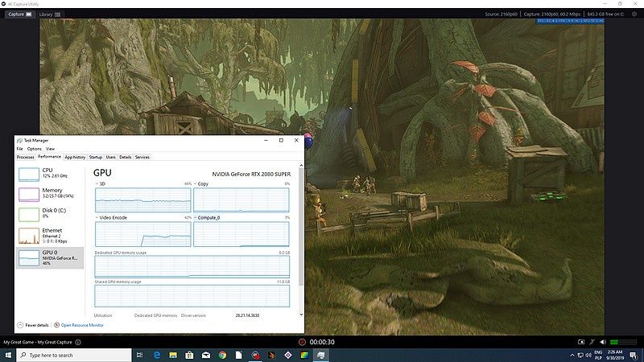Viewport: 644px width, 362px height.
Task: Open the Library tab in 4K Capture Utility
Action: [x=50, y=14]
